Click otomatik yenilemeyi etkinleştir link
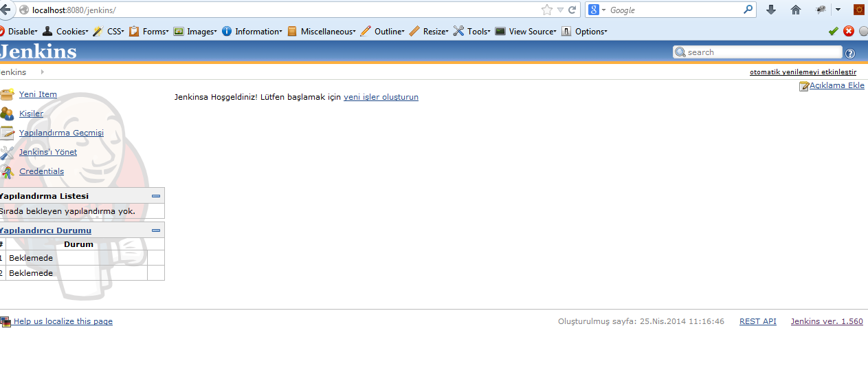Viewport: 868px width, 377px height. [x=803, y=72]
